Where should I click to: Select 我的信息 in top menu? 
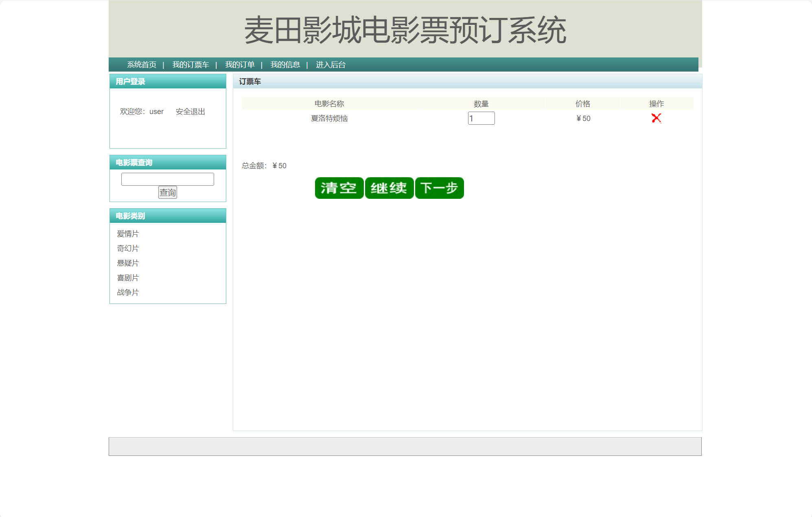285,65
